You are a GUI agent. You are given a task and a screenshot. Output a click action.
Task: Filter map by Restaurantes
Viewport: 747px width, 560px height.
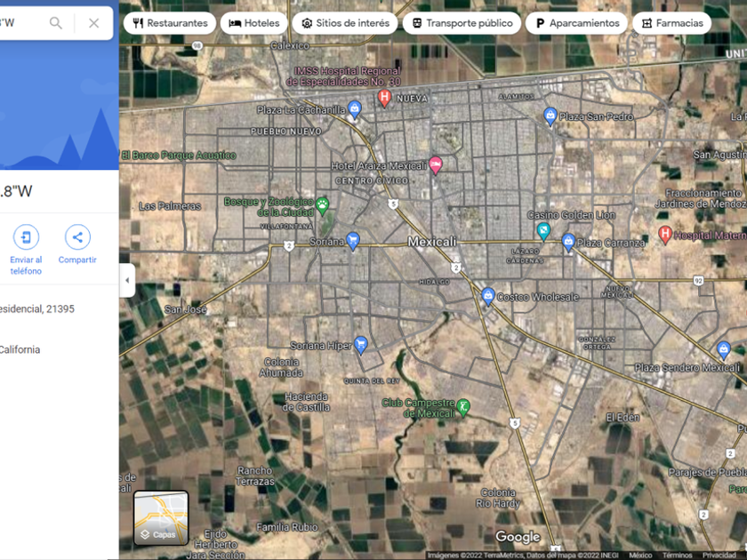[x=170, y=23]
